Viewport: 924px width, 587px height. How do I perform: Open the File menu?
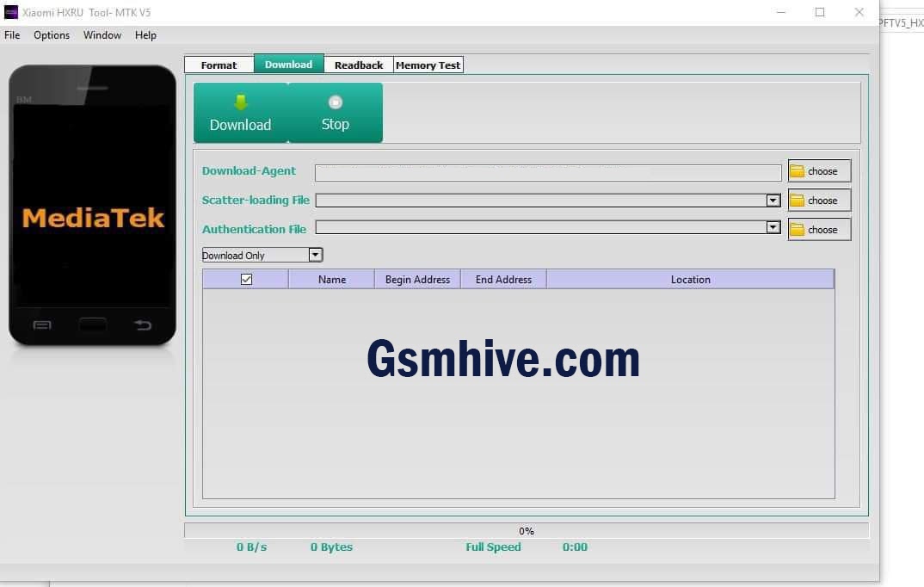click(x=12, y=35)
